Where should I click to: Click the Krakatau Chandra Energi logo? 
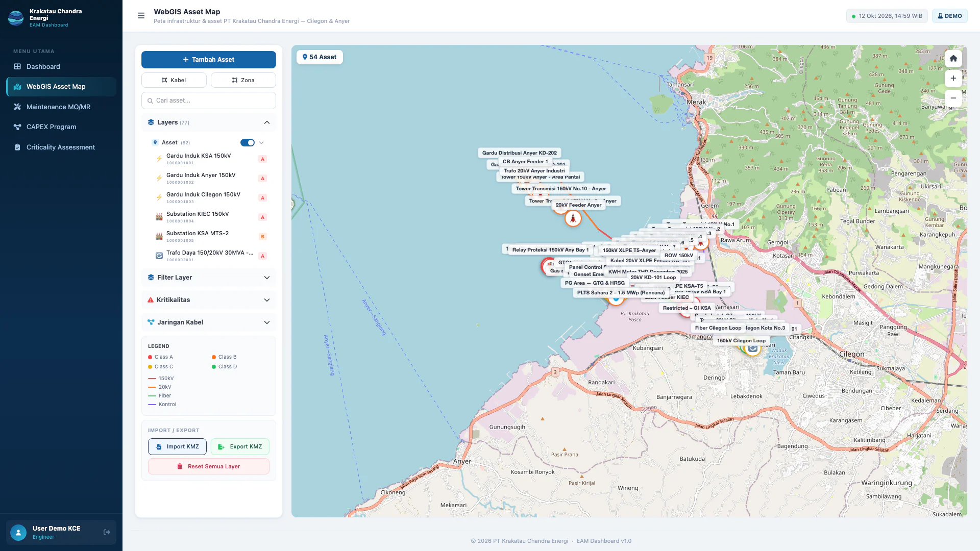click(x=16, y=18)
